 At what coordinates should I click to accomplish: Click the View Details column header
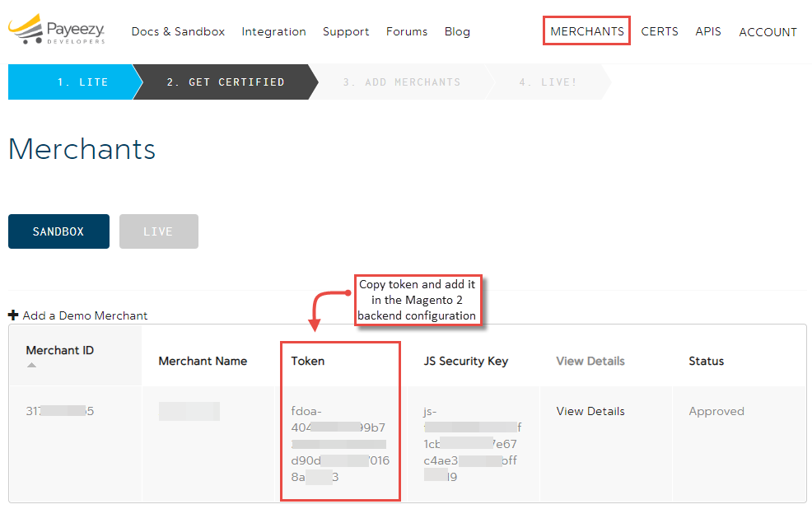pos(590,361)
